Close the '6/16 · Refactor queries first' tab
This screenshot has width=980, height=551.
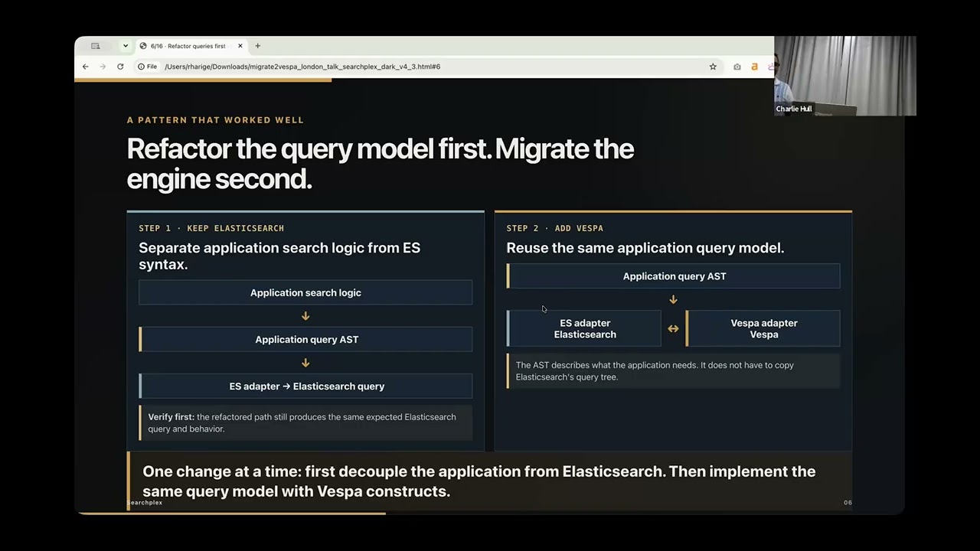pyautogui.click(x=240, y=46)
